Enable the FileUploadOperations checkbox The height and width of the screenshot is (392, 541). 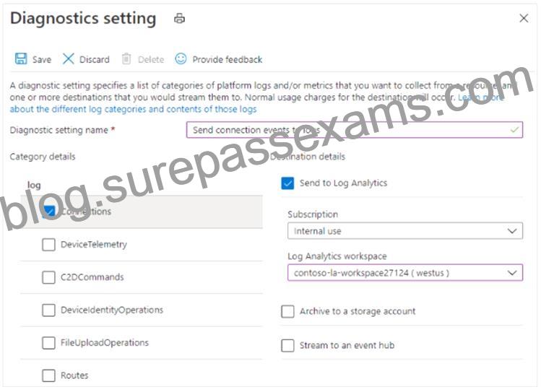tap(48, 343)
